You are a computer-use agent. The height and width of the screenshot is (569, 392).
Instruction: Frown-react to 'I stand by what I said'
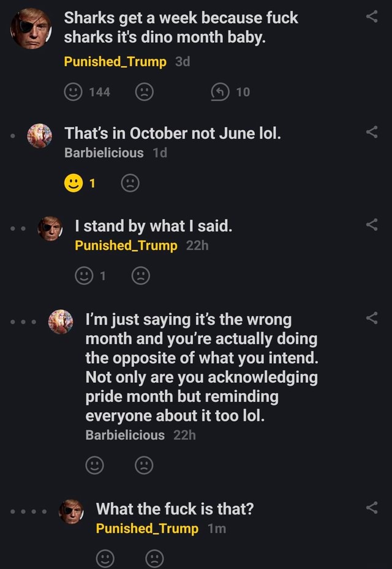(x=140, y=276)
